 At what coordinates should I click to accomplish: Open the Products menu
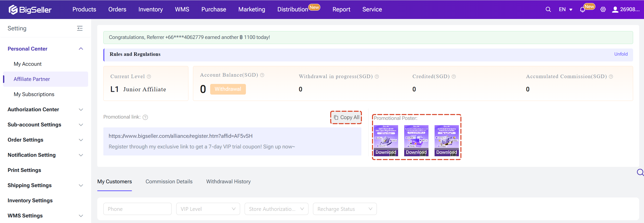[x=84, y=9]
